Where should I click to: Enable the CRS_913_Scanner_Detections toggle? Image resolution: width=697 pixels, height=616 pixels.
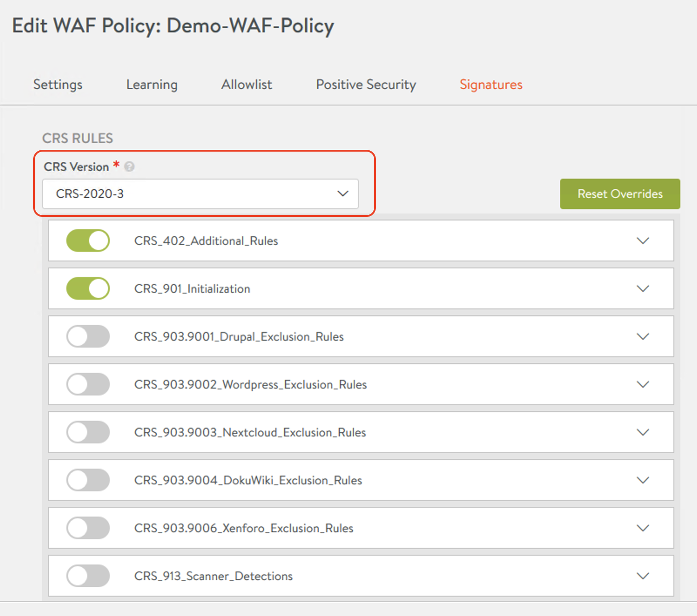[88, 576]
